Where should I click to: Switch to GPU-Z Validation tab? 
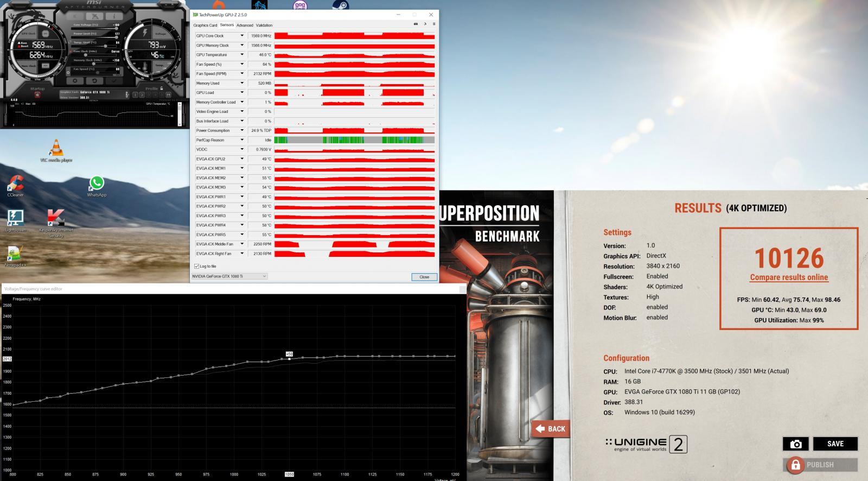pyautogui.click(x=264, y=25)
